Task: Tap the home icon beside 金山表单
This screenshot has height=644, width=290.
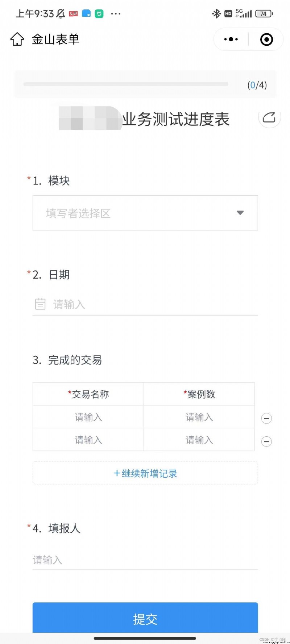Action: (17, 39)
